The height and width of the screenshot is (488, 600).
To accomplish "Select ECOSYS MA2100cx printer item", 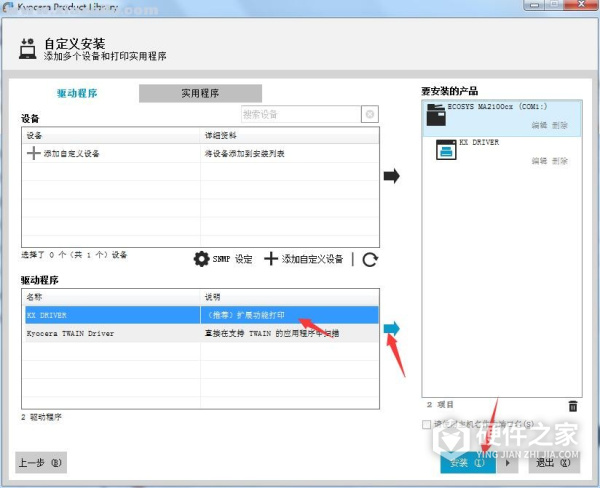I will 502,118.
